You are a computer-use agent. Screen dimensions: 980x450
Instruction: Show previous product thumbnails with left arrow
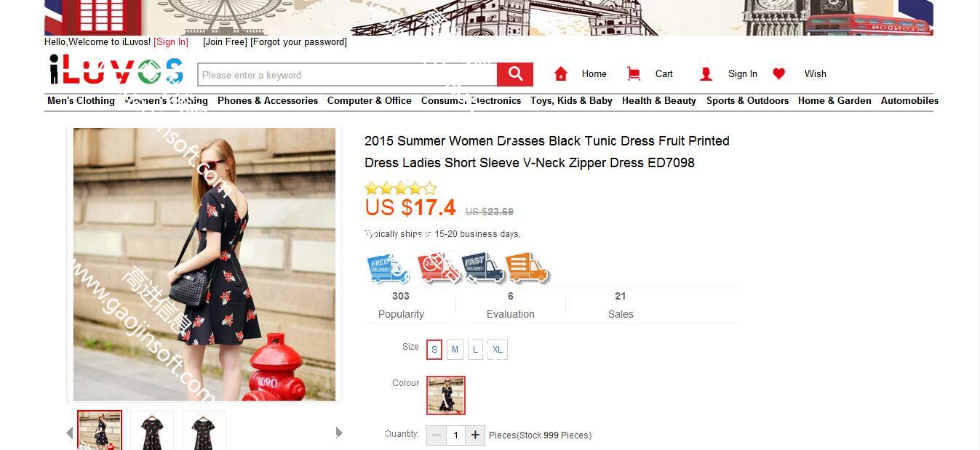click(x=70, y=433)
